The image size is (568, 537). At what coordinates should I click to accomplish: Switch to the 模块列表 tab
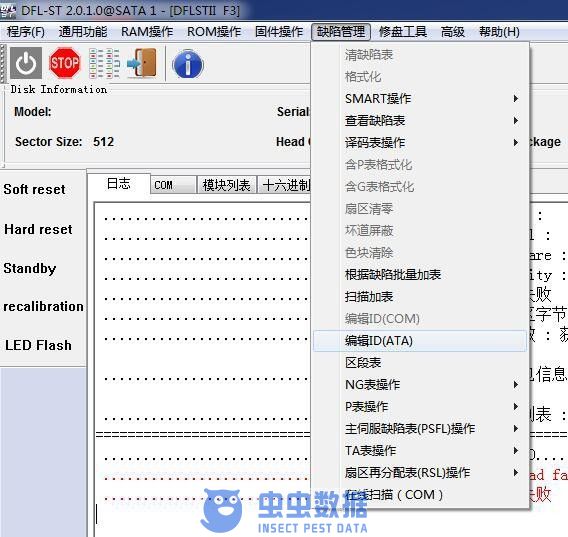pyautogui.click(x=227, y=185)
